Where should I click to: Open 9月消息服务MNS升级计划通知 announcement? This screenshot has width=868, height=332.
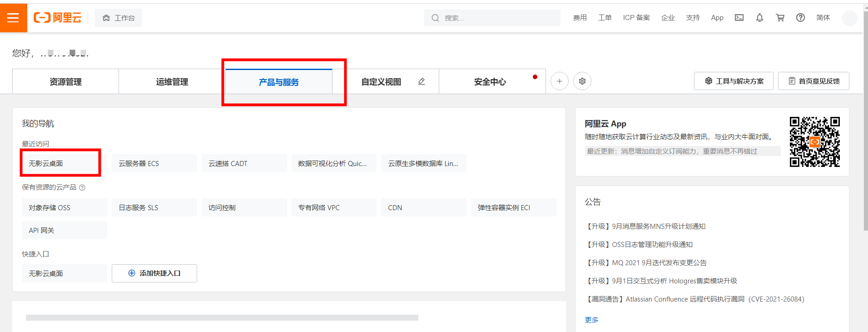(x=645, y=226)
